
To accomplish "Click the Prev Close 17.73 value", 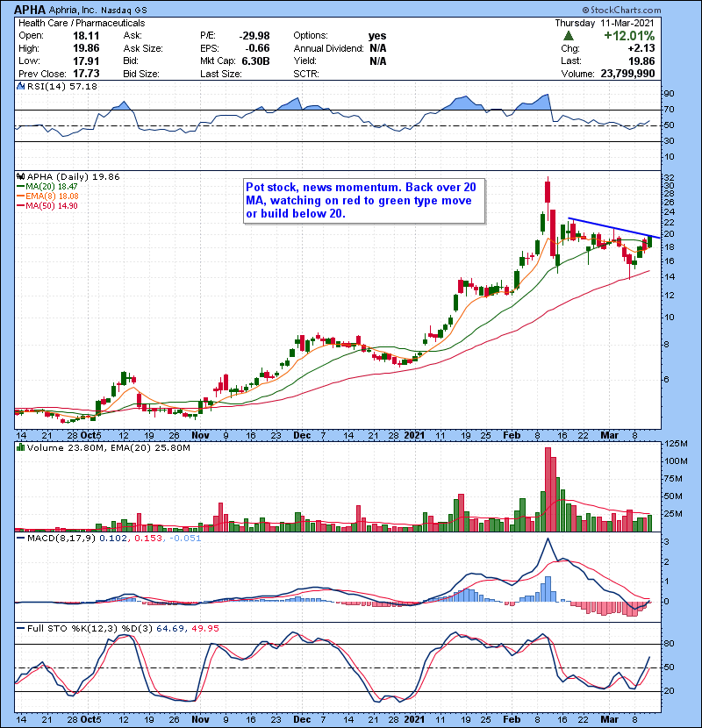I will click(x=86, y=74).
